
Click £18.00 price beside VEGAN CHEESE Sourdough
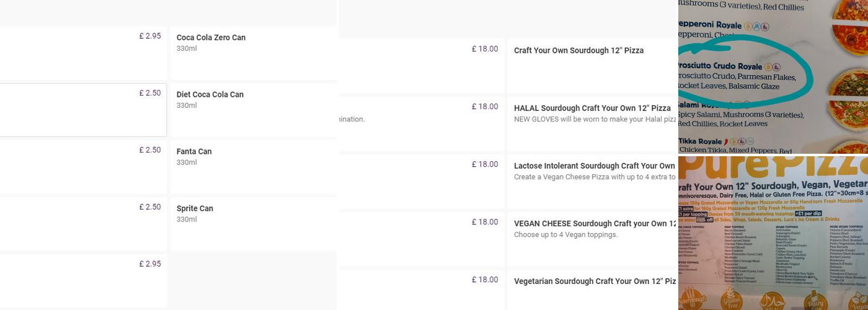tap(484, 222)
